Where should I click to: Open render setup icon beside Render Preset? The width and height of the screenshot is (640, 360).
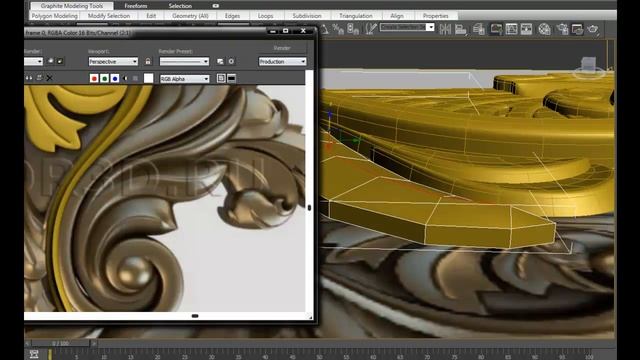pyautogui.click(x=220, y=61)
